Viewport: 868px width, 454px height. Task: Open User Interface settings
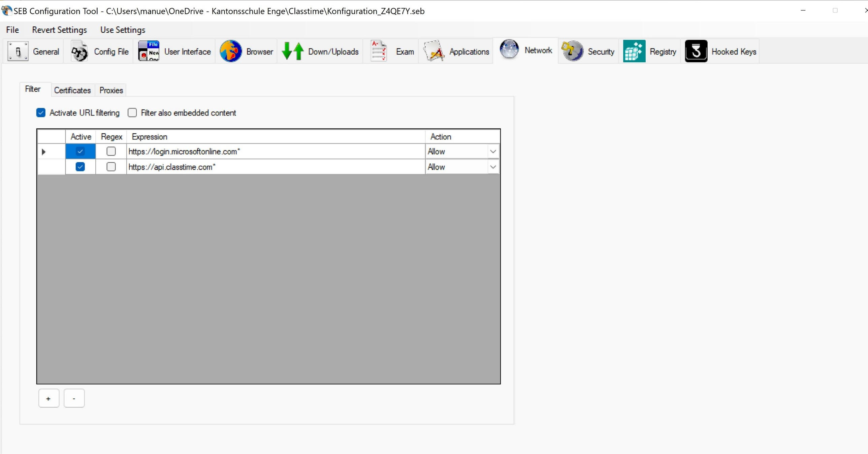pos(148,51)
